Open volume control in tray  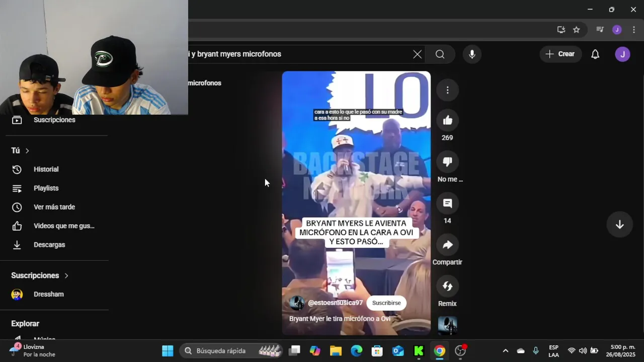point(583,351)
